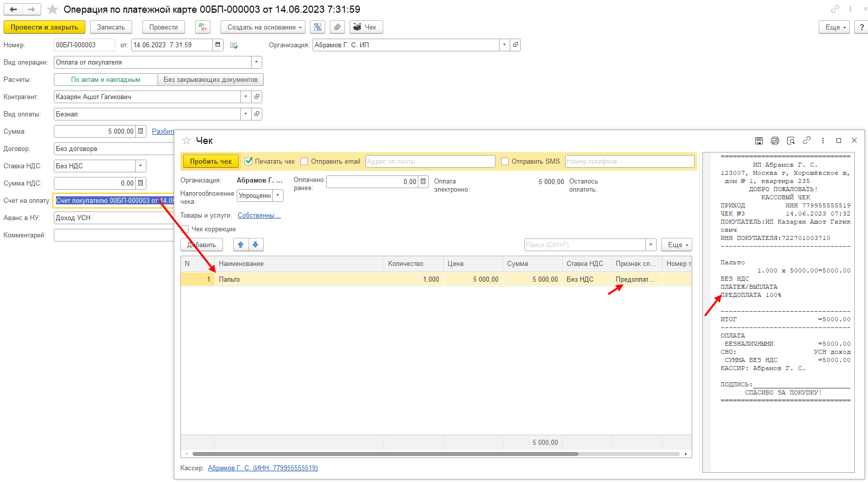This screenshot has height=484, width=868.
Task: Enable the Отправить email checkbox
Action: click(304, 162)
